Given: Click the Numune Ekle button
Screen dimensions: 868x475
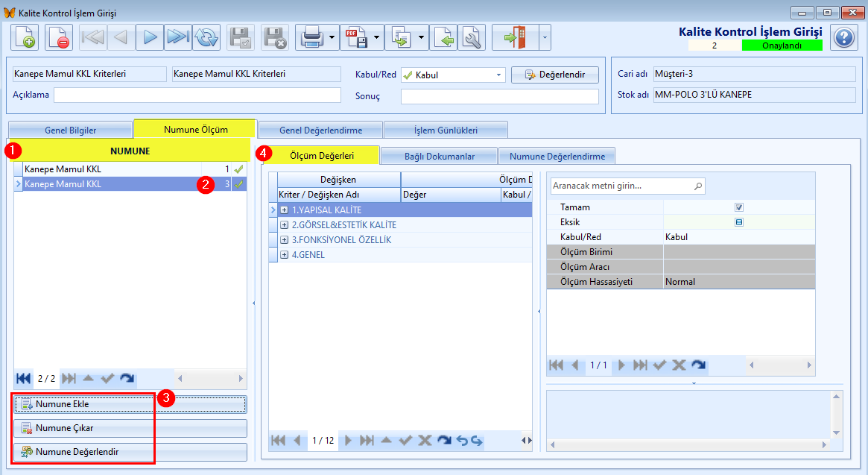Looking at the screenshot, I should coord(130,404).
